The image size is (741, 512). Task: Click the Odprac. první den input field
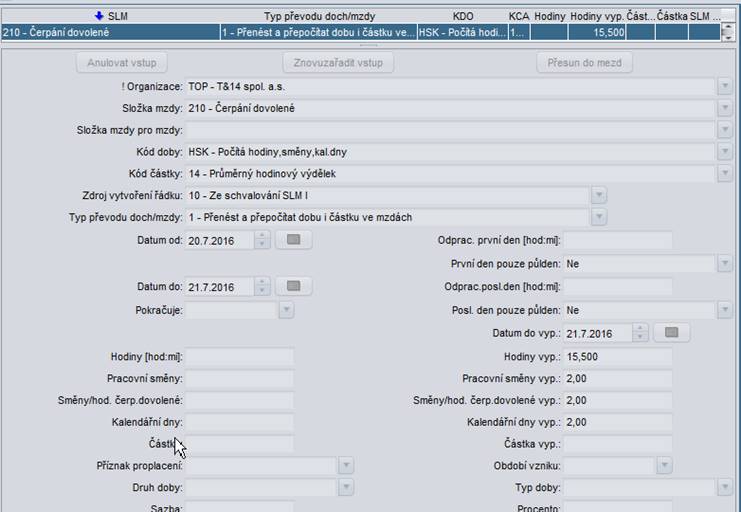(617, 240)
